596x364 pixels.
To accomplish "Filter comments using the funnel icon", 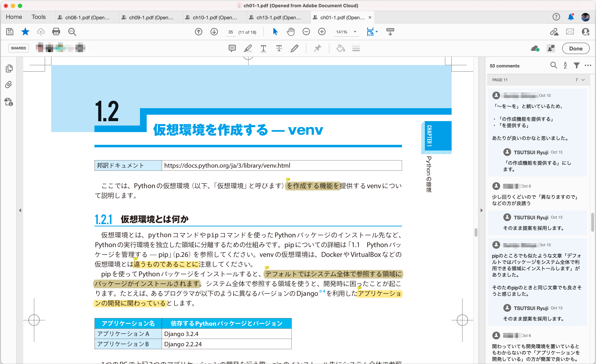I will [x=576, y=65].
